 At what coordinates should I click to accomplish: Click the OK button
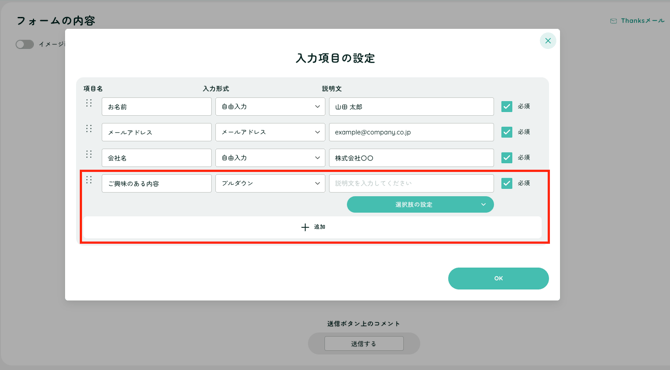[498, 279]
